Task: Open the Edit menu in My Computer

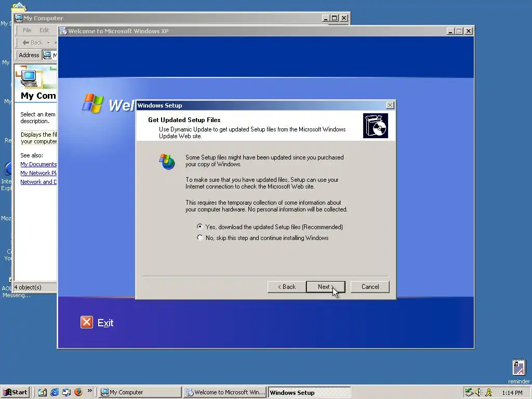Action: [44, 30]
